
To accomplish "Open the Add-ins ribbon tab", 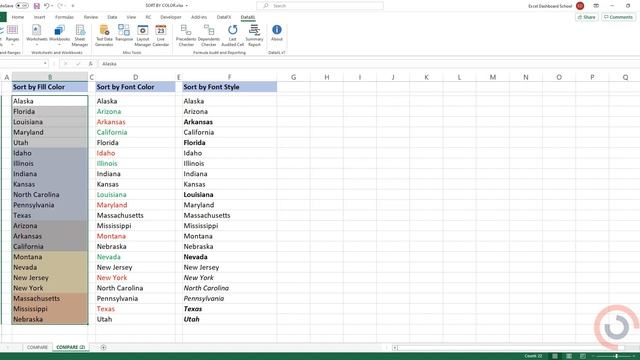I will click(x=199, y=17).
